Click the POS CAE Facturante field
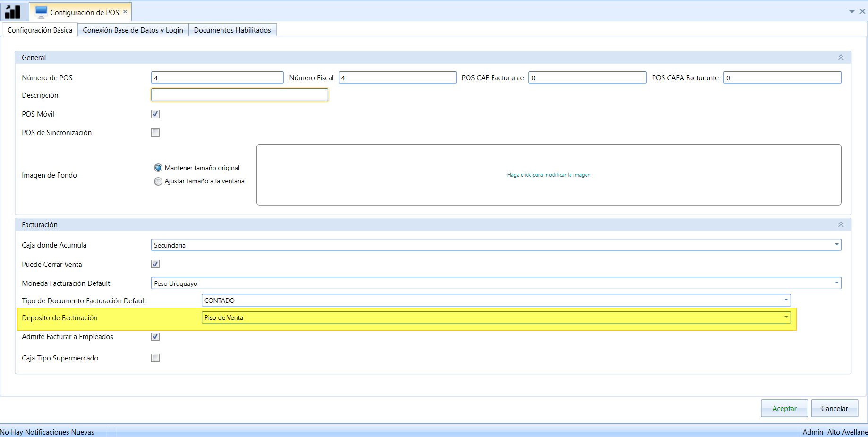Screen dimensions: 868x437 587,77
